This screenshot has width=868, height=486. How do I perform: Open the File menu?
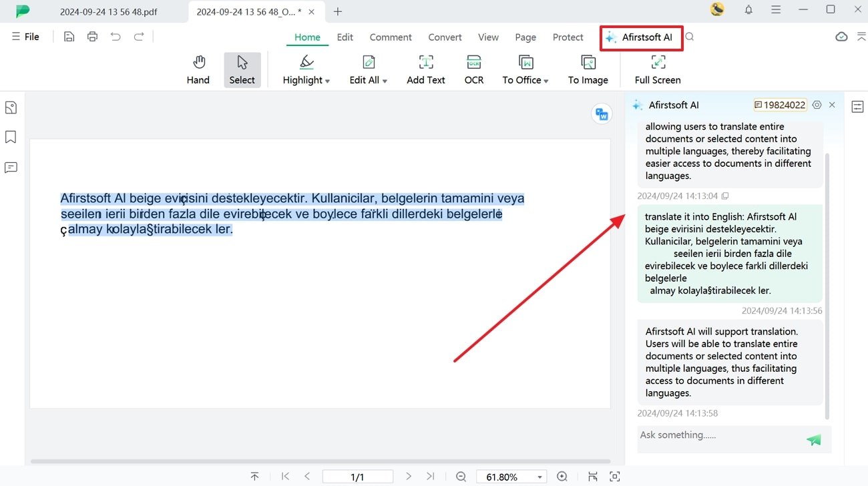tap(25, 37)
